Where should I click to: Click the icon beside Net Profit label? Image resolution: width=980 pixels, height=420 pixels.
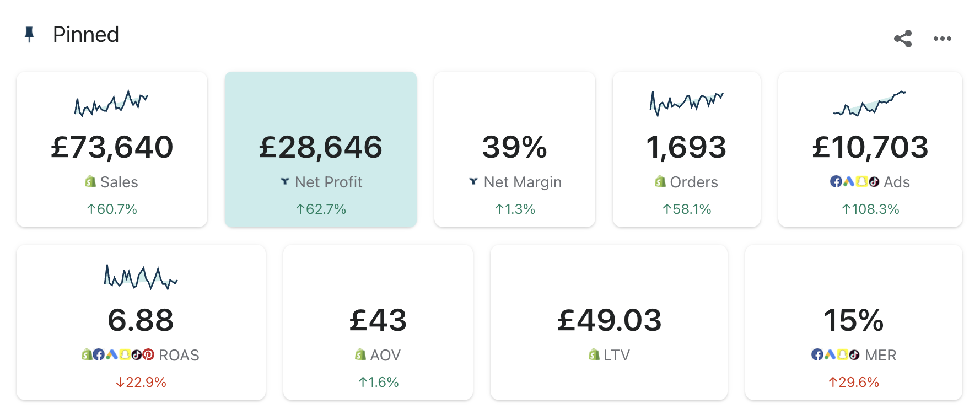[x=285, y=181]
